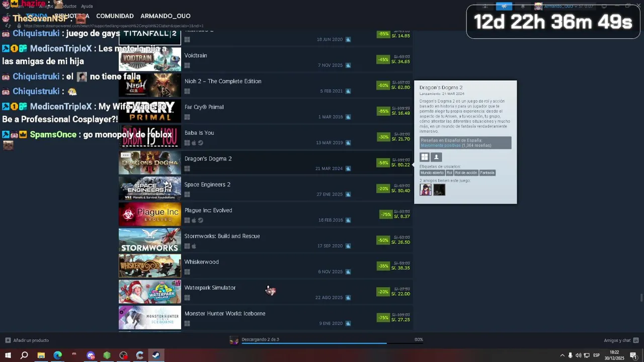The width and height of the screenshot is (644, 362).
Task: Click Descargando 2 de 3 status text
Action: [x=260, y=339]
